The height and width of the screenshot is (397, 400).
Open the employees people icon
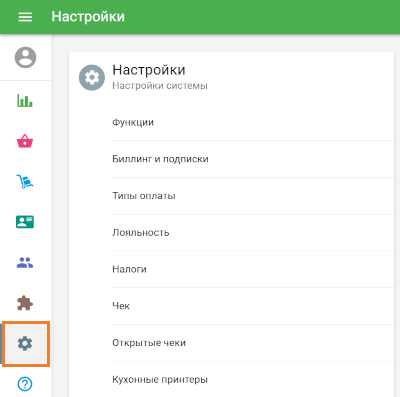tap(25, 263)
